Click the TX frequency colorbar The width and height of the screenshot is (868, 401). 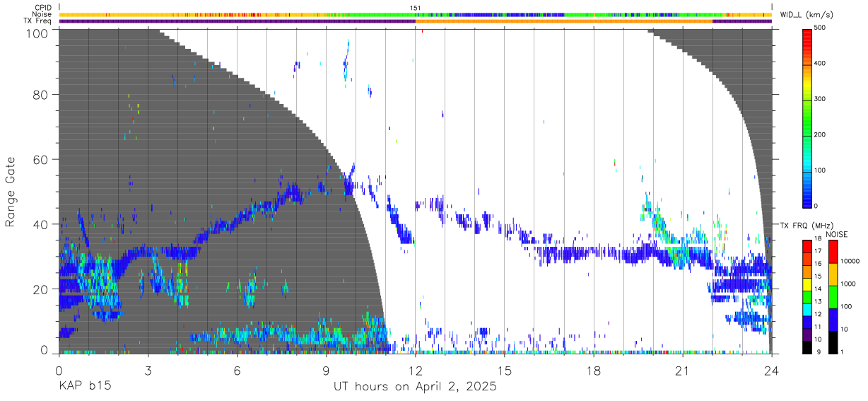click(x=807, y=296)
